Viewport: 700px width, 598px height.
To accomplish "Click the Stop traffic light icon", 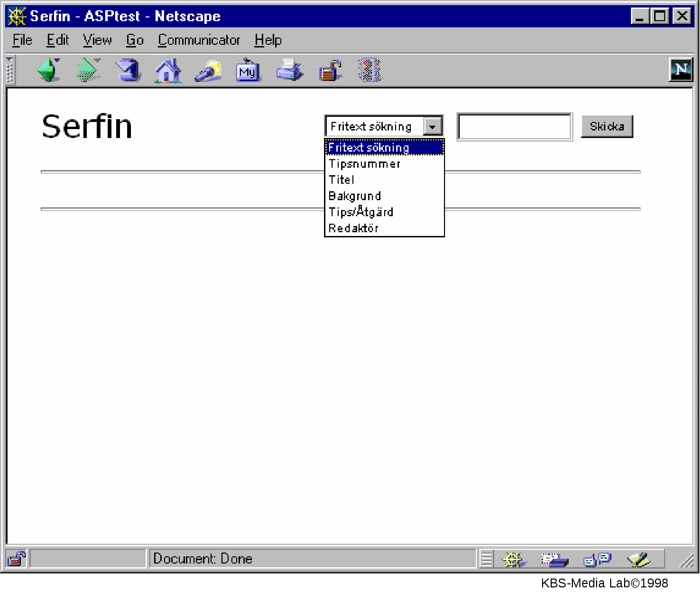I will [369, 70].
